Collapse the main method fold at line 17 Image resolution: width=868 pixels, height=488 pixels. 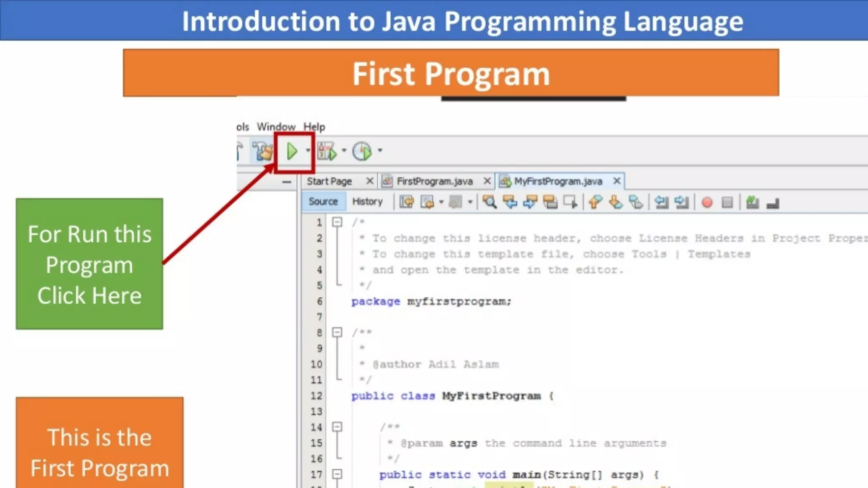click(337, 474)
